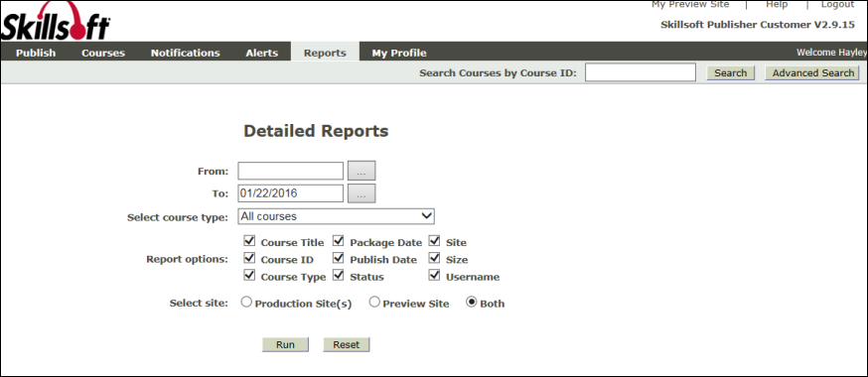Toggle the Publish Date checkbox
The height and width of the screenshot is (377, 868).
click(x=339, y=258)
